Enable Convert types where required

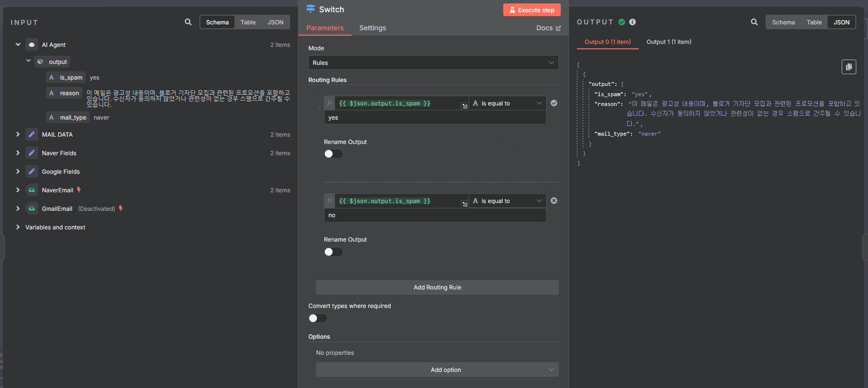coord(318,318)
